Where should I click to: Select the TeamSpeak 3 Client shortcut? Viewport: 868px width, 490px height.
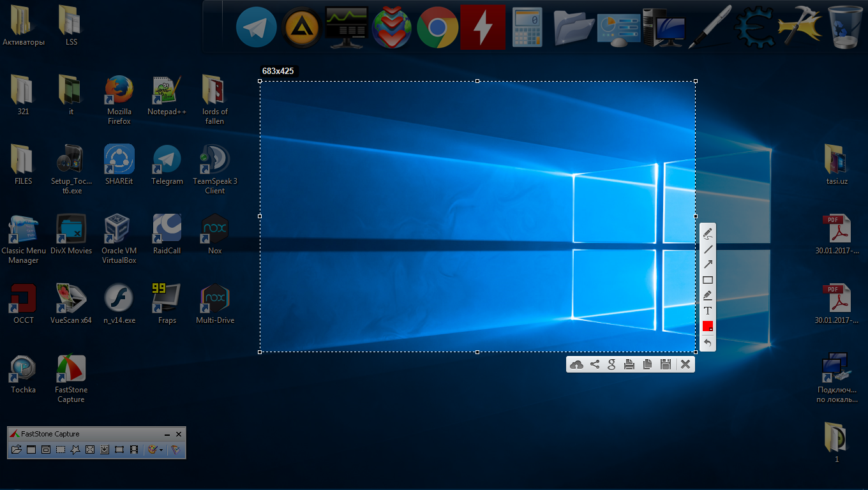point(214,170)
